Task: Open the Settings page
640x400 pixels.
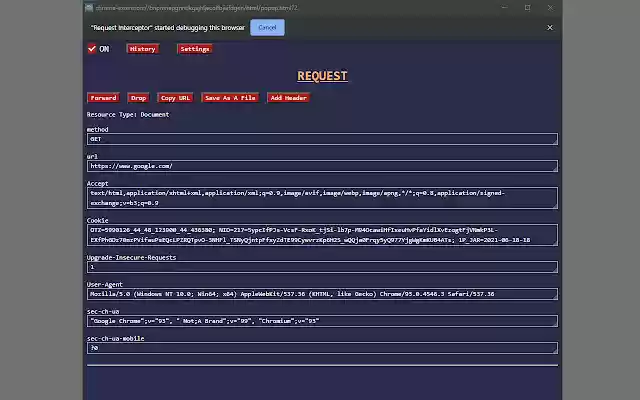Action: 195,49
